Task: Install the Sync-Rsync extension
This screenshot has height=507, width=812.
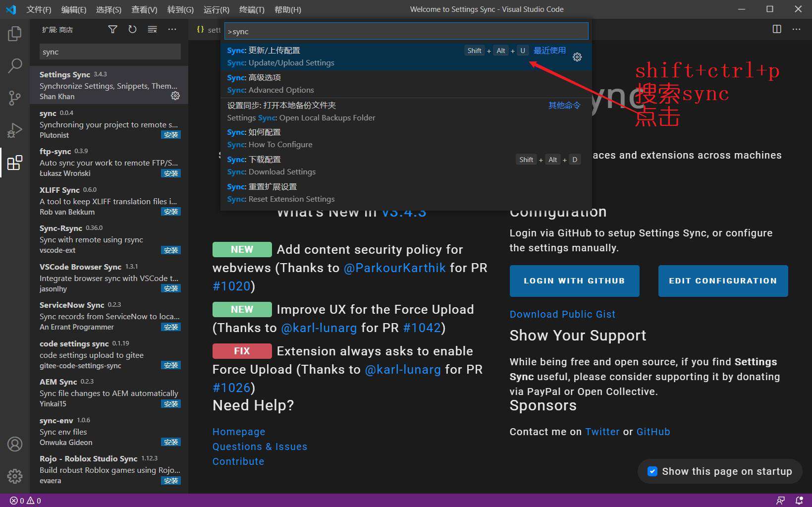Action: (171, 250)
